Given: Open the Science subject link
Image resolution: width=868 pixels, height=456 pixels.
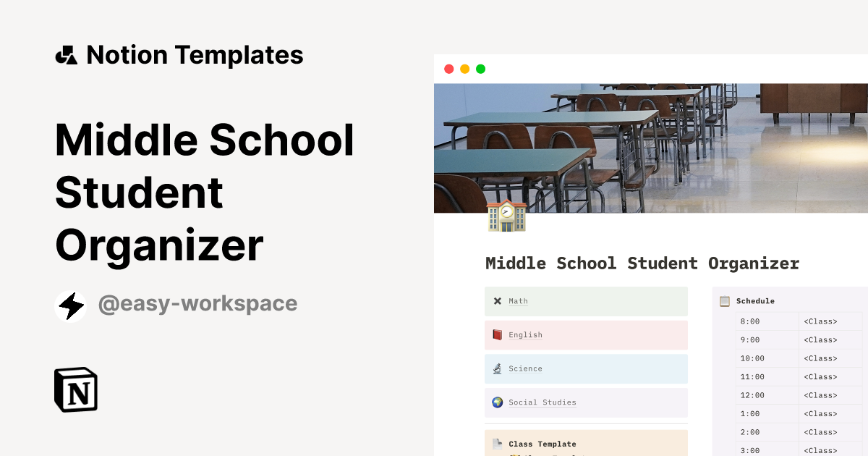Looking at the screenshot, I should (525, 368).
